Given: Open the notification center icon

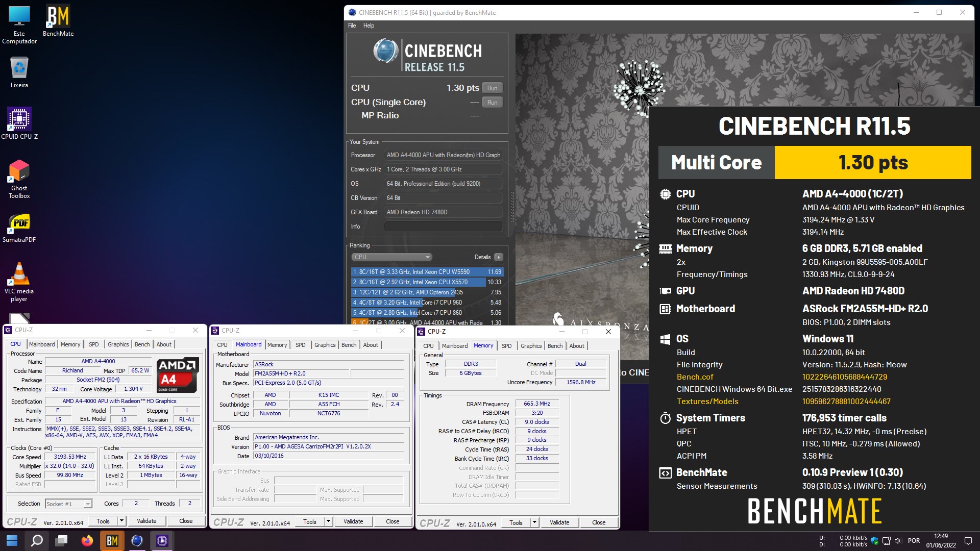Looking at the screenshot, I should coord(968,541).
